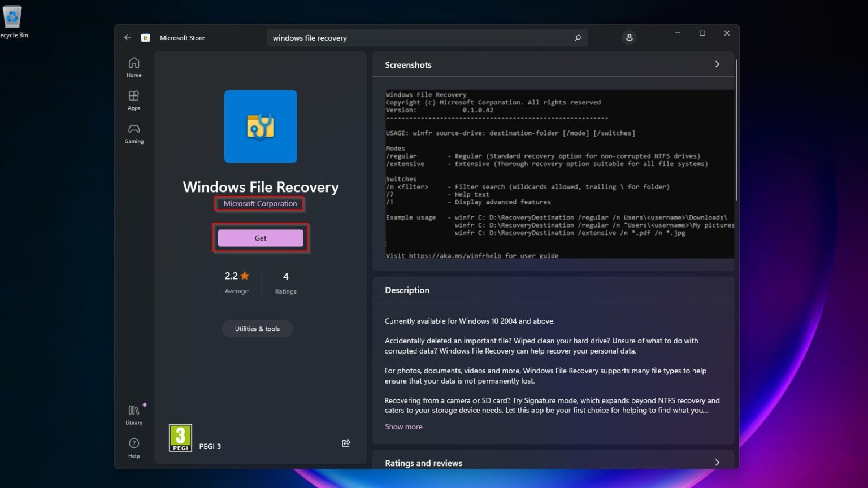Select the Utilities & tools category tag
868x488 pixels.
click(257, 328)
